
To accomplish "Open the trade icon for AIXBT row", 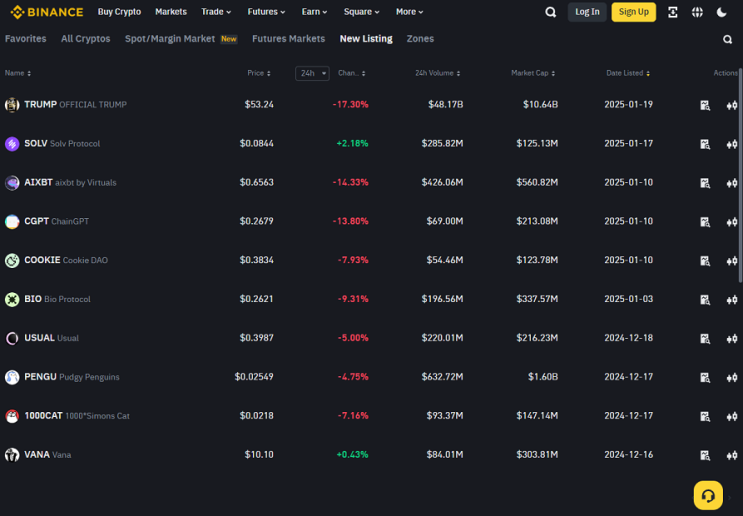I will (732, 183).
